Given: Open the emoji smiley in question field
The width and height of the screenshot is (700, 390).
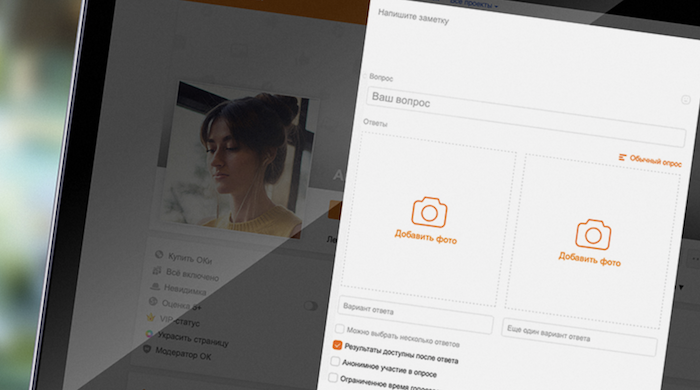Looking at the screenshot, I should click(x=686, y=100).
